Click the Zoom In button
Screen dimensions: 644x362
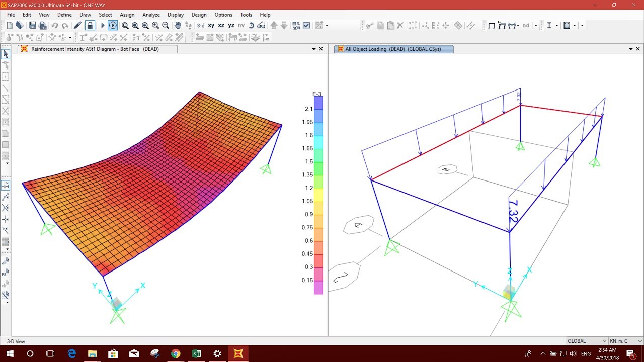(x=155, y=25)
